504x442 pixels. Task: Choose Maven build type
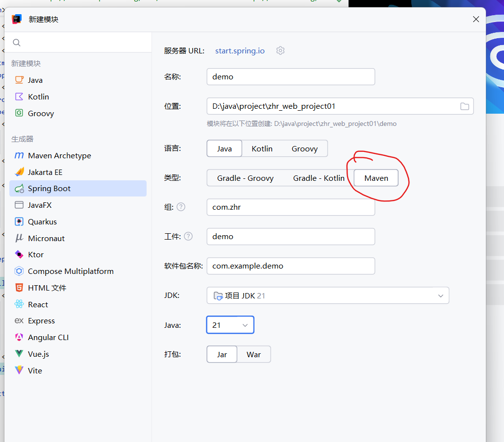(376, 178)
